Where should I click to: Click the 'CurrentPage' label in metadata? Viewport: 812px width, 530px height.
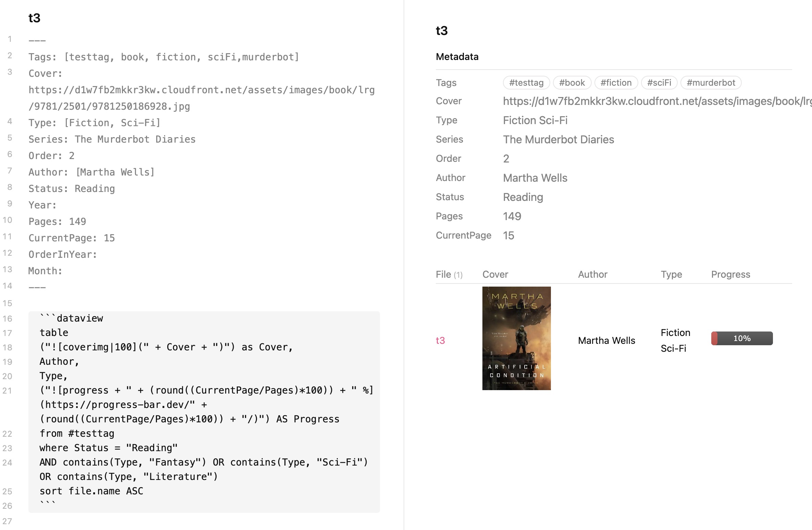[x=463, y=236]
